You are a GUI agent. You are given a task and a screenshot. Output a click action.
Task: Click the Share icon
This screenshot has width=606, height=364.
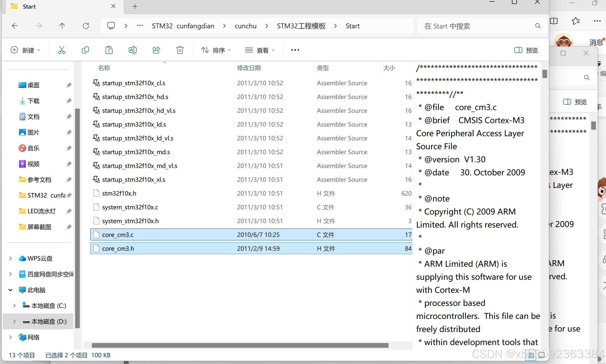pos(156,50)
